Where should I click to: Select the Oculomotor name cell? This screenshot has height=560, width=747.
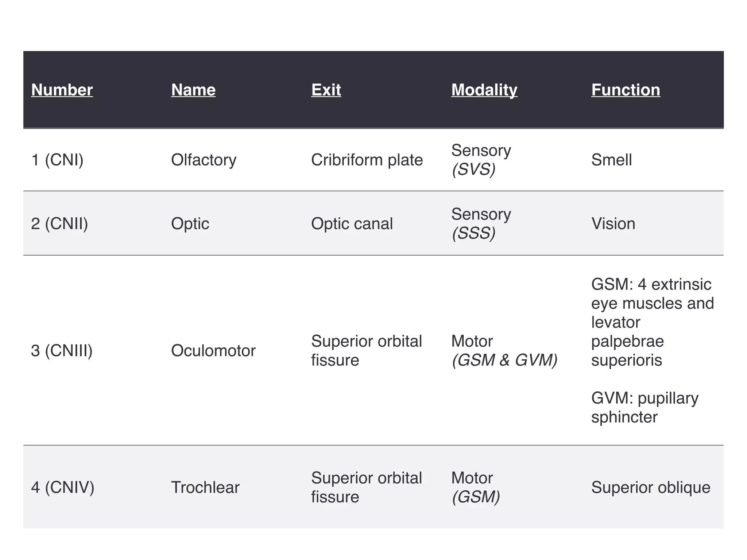pos(213,350)
